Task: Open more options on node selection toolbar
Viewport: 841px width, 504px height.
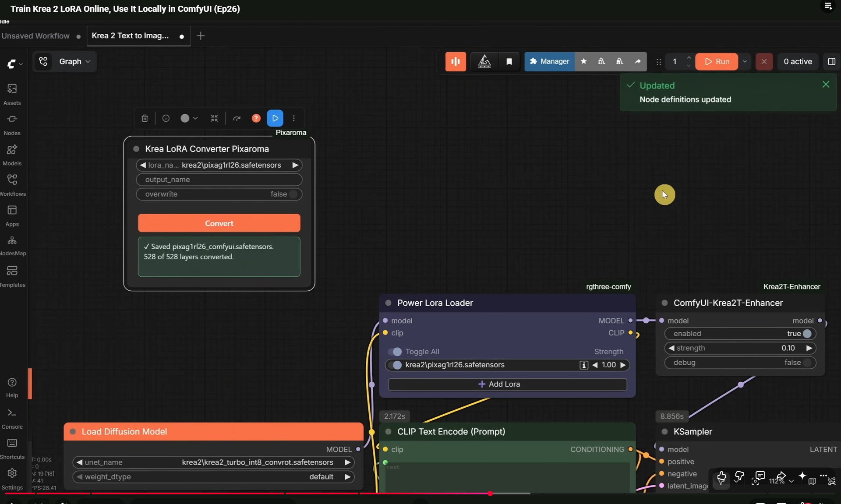Action: [294, 118]
